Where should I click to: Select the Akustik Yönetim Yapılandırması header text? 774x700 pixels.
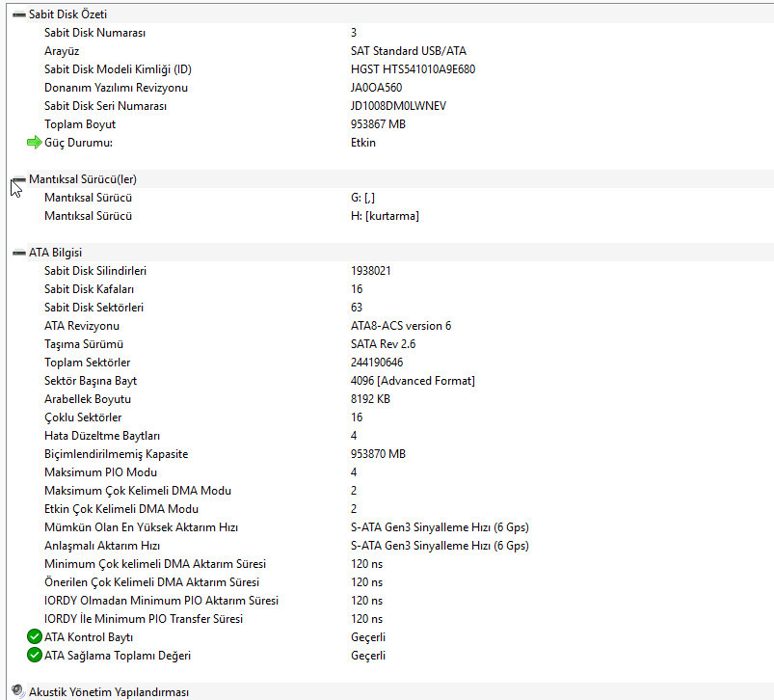click(x=109, y=692)
